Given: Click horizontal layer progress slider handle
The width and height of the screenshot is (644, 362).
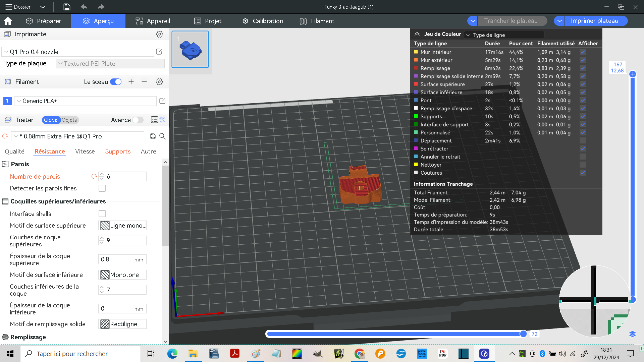Looking at the screenshot, I should point(523,334).
